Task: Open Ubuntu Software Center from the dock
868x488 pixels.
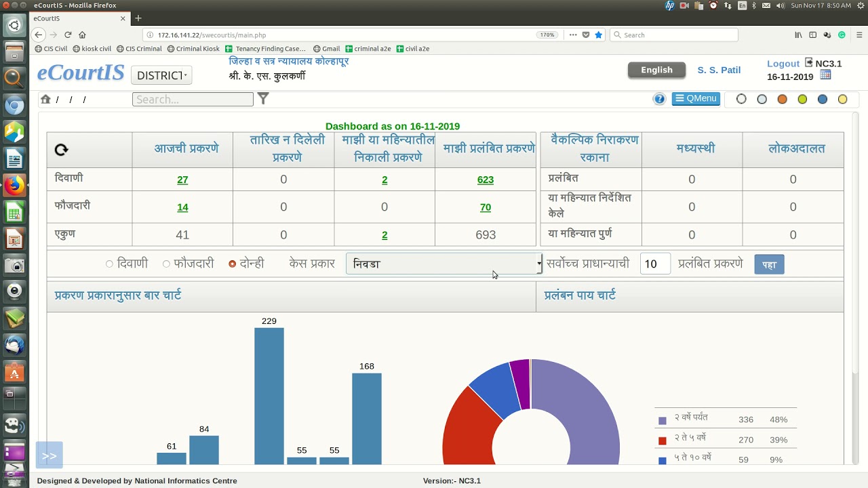Action: coord(14,373)
